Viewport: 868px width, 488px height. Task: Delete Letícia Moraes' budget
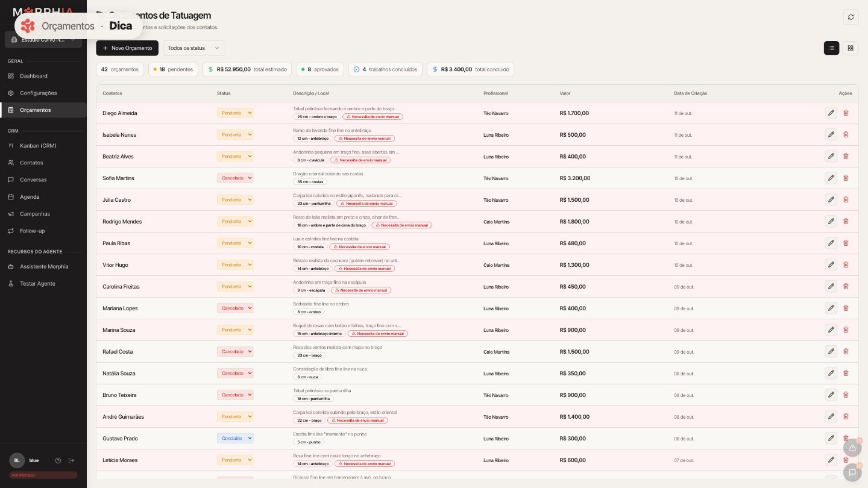[x=846, y=460]
